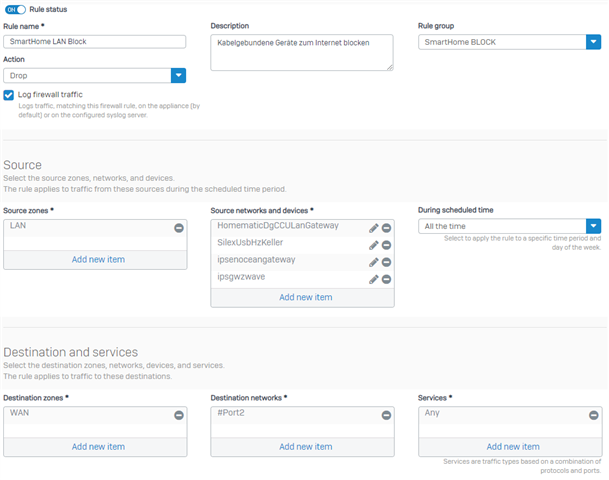Image resolution: width=609 pixels, height=480 pixels.
Task: Remove LAN from source zones
Action: (x=179, y=228)
